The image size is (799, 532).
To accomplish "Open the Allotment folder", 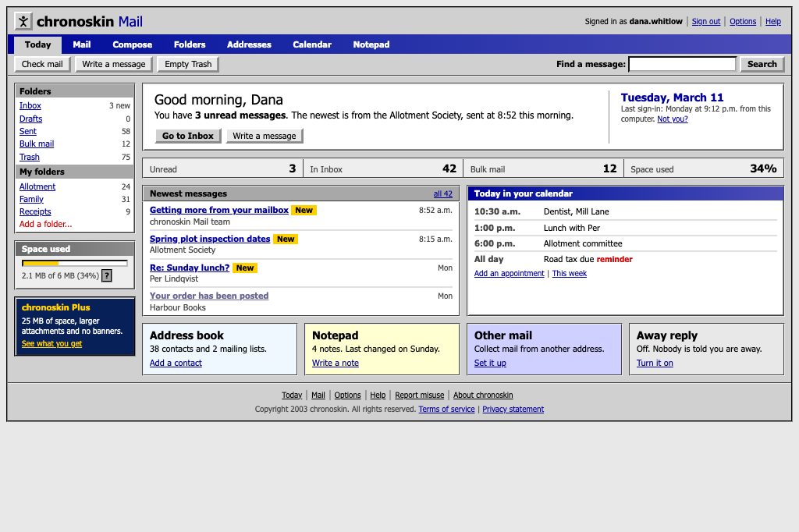I will [x=37, y=187].
